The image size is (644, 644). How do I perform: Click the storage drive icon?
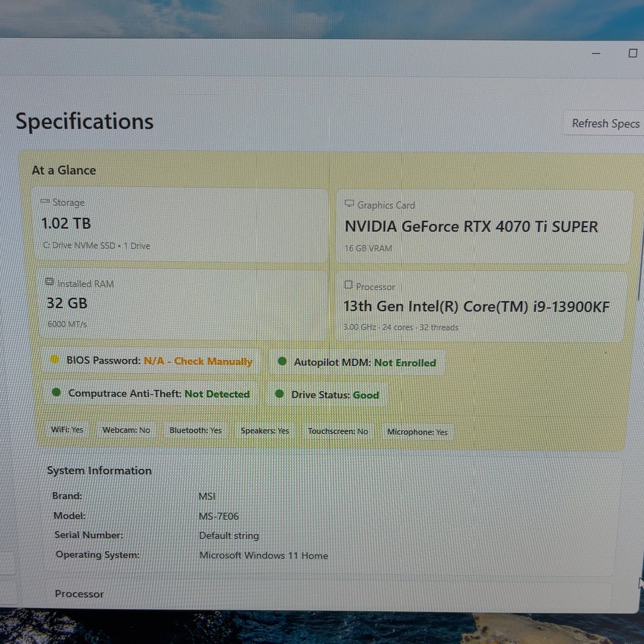click(x=45, y=201)
